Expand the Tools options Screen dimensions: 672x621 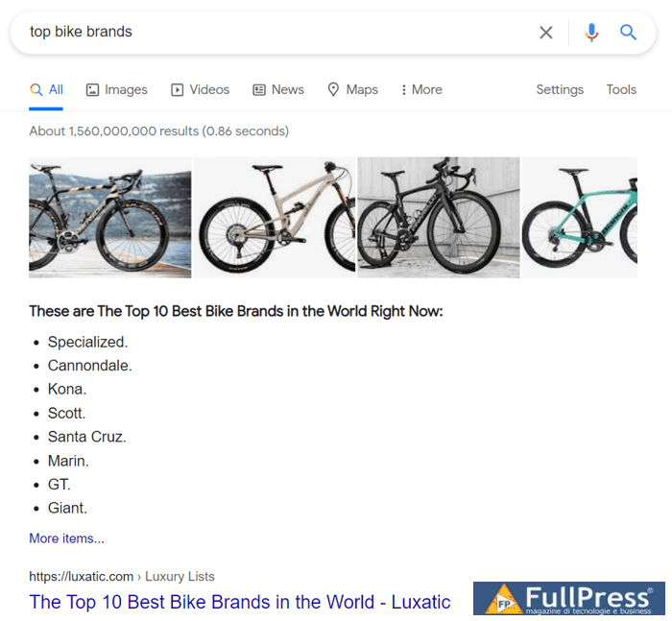(x=621, y=89)
